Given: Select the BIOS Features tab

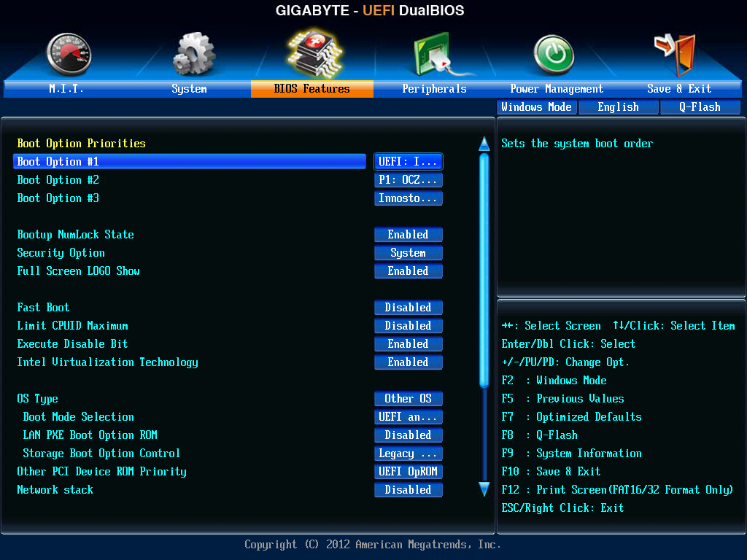Looking at the screenshot, I should click(x=312, y=88).
